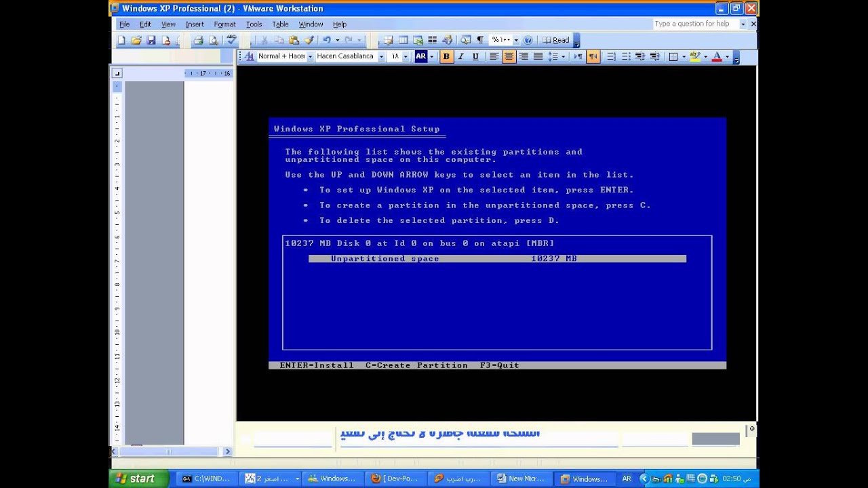Open the Styles and Formatting pane icon

pos(248,57)
